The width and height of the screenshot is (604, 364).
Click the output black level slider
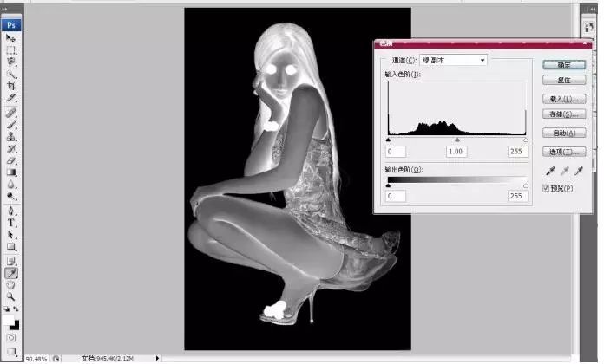point(388,185)
